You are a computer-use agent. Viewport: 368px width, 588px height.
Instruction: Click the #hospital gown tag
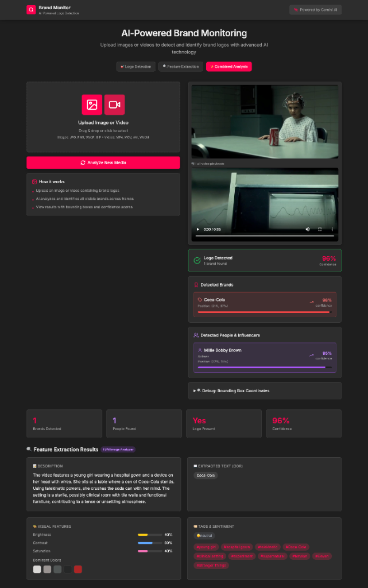[x=237, y=547]
